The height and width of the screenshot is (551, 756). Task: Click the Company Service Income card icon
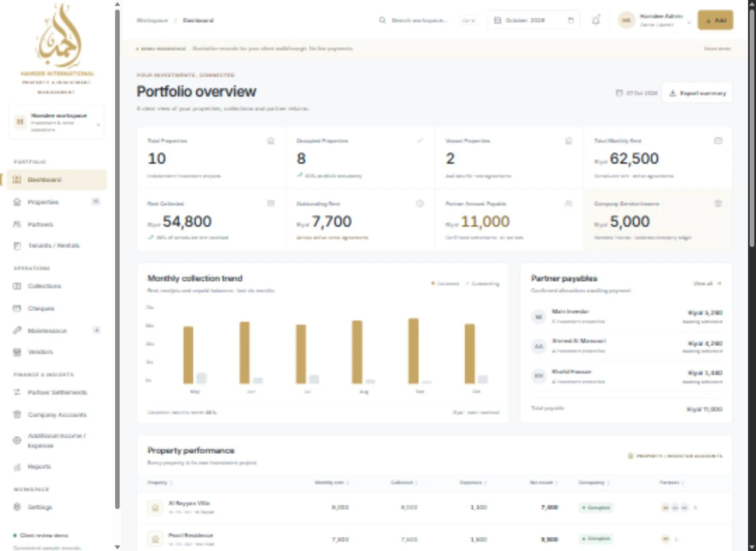tap(718, 204)
